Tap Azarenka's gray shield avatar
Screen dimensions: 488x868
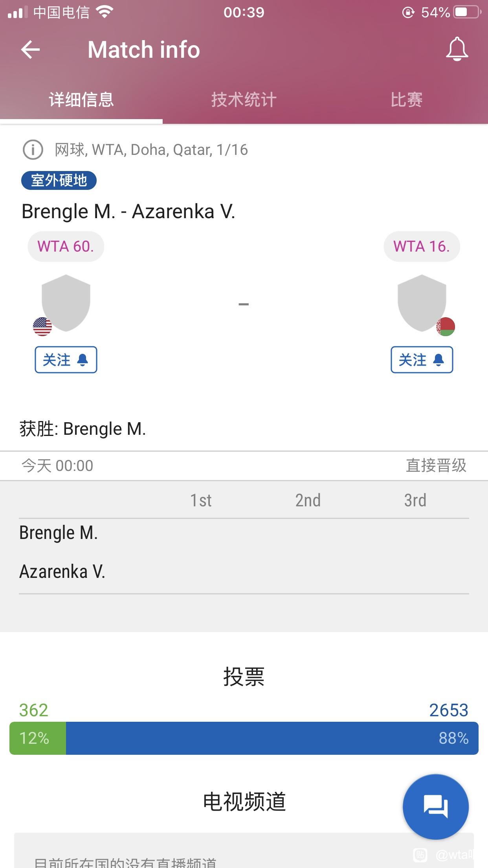422,303
